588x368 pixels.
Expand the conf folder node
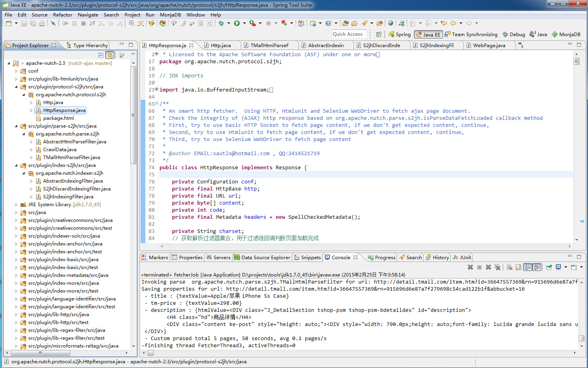(x=16, y=71)
